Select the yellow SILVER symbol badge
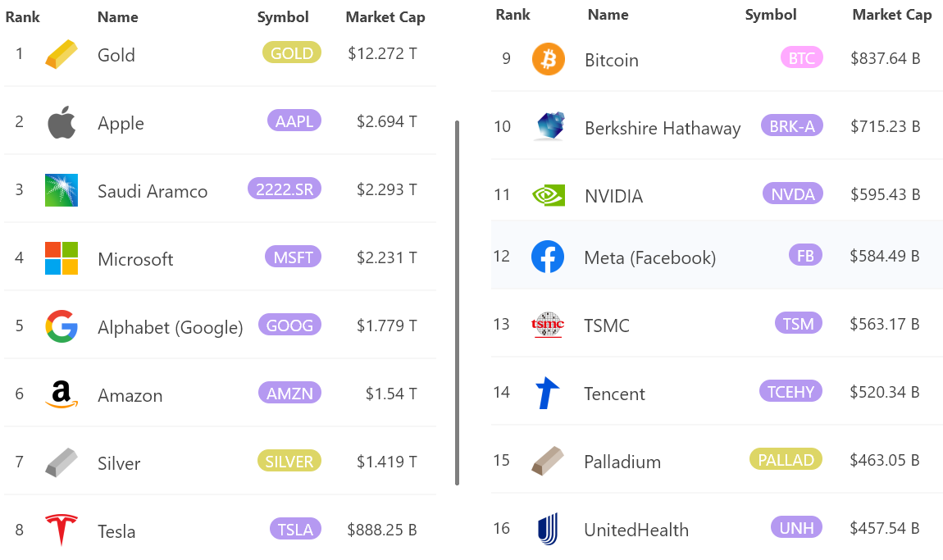 (289, 462)
